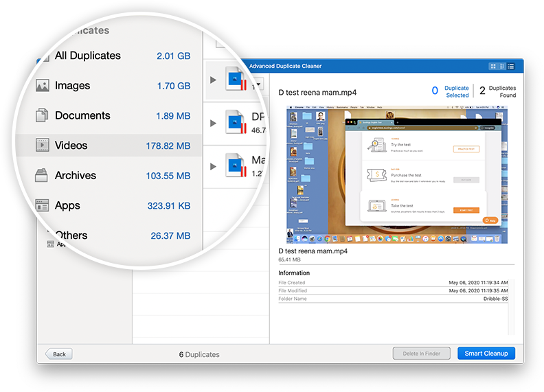The width and height of the screenshot is (544, 392).
Task: Click the Back button
Action: [59, 354]
